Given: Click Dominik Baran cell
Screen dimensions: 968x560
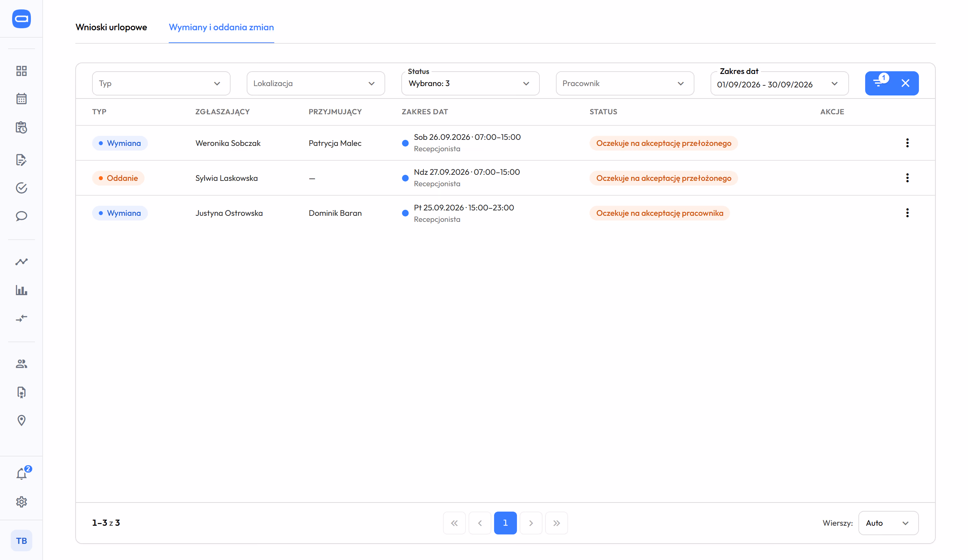Looking at the screenshot, I should coord(335,213).
